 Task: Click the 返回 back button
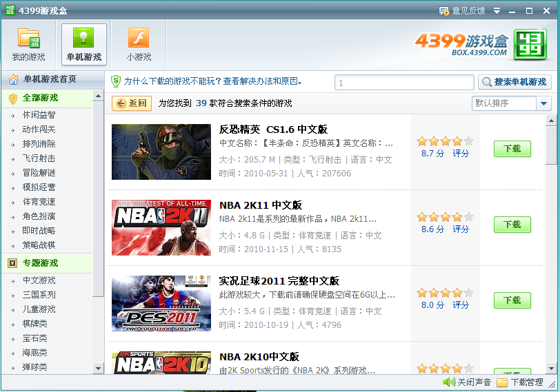point(132,103)
